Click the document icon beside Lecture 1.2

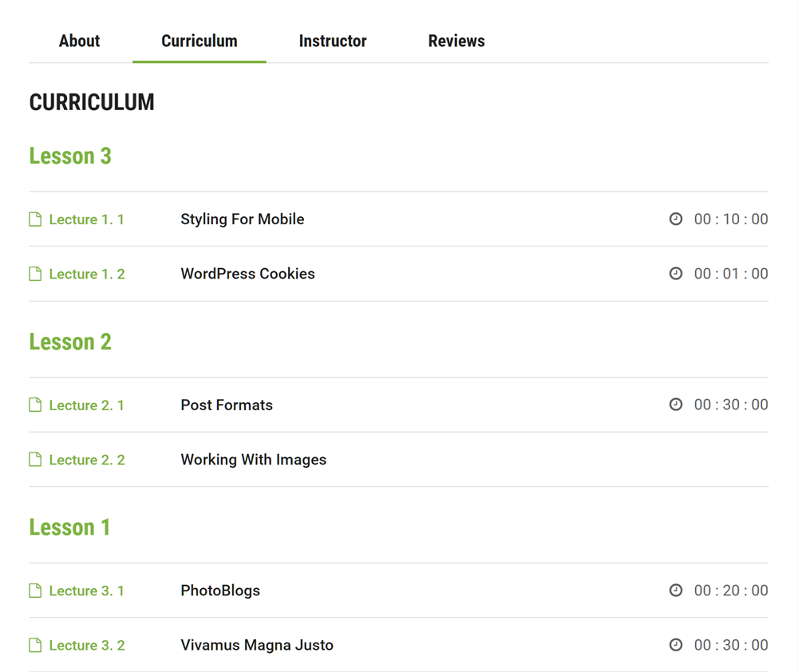click(x=35, y=274)
